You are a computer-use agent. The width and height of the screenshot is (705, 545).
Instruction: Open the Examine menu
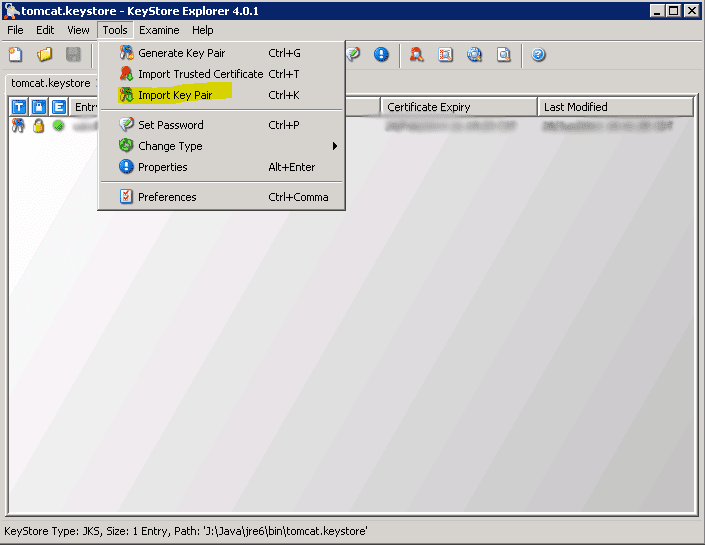click(x=159, y=30)
